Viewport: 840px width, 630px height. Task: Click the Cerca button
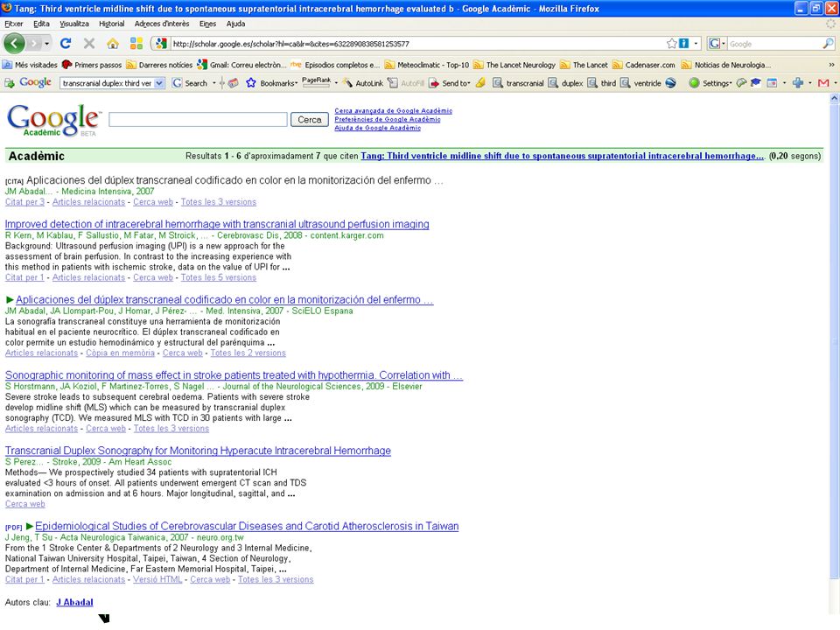click(x=310, y=120)
